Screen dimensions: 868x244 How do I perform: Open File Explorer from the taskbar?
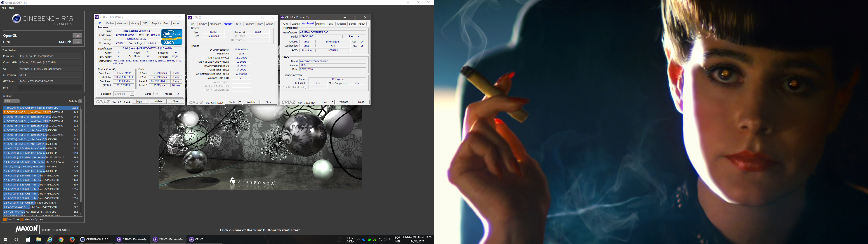click(39, 240)
